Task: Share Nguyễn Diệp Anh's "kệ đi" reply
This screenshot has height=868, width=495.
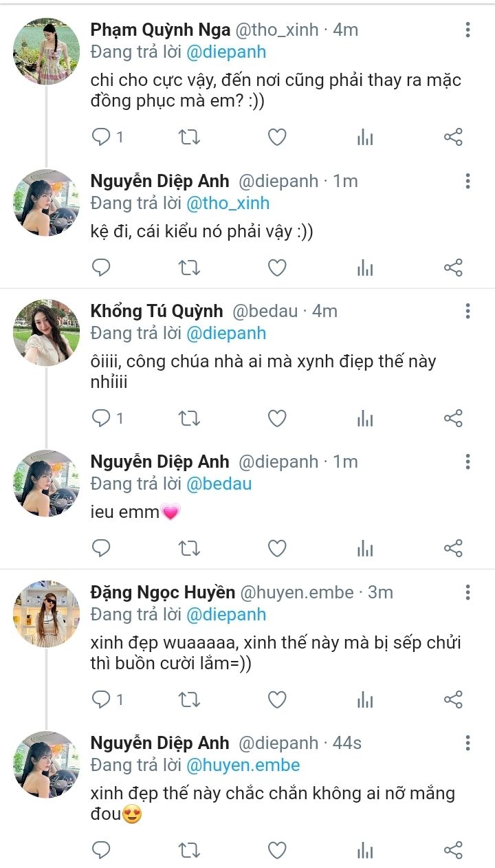Action: pyautogui.click(x=453, y=268)
